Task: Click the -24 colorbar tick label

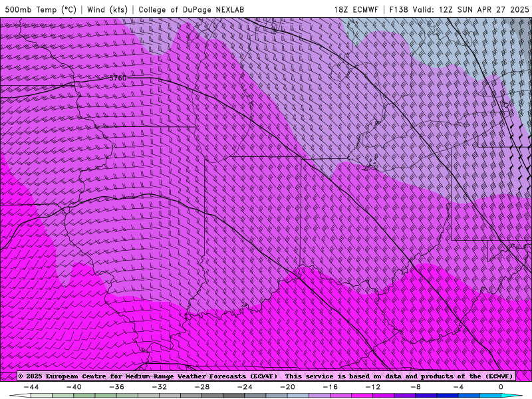Action: coord(245,387)
